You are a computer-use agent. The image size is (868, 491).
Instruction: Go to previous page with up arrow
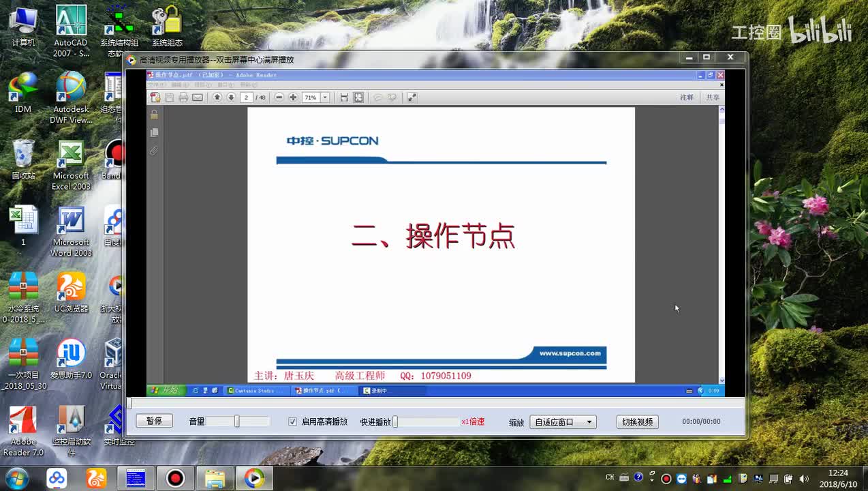(x=217, y=98)
